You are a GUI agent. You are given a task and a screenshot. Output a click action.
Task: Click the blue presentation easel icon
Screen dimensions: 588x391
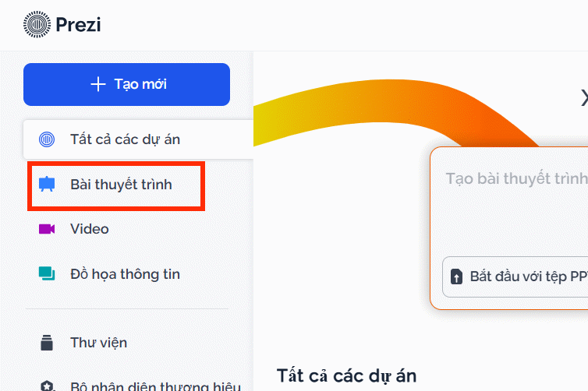(47, 185)
